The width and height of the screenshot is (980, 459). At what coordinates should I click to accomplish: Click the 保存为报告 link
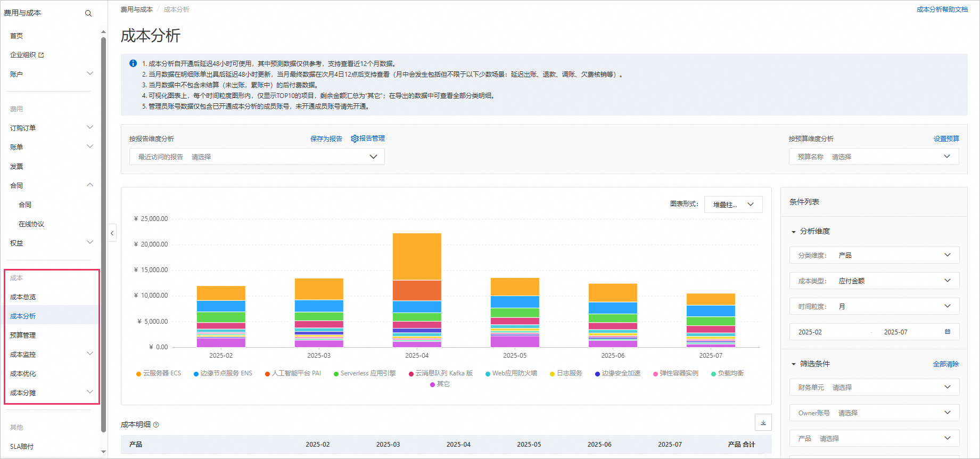coord(326,138)
